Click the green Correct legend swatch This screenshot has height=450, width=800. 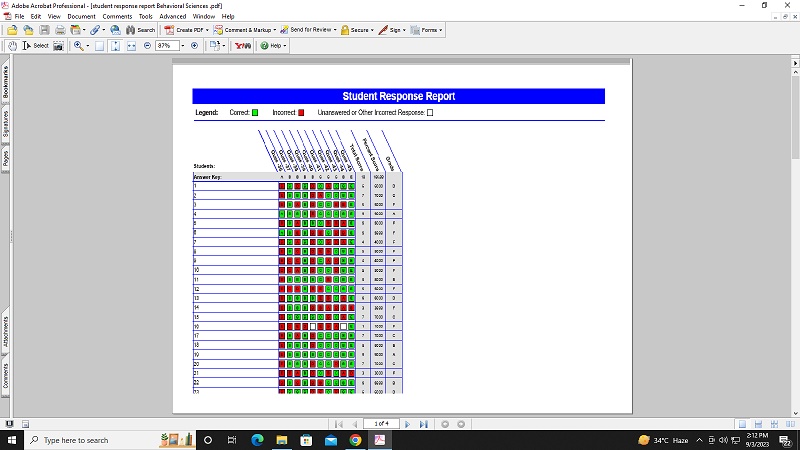255,113
